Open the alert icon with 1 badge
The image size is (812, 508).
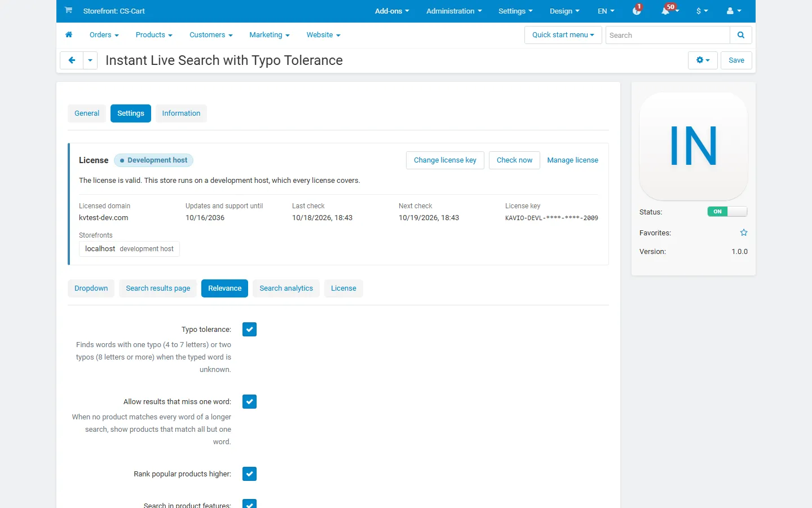[x=637, y=10]
